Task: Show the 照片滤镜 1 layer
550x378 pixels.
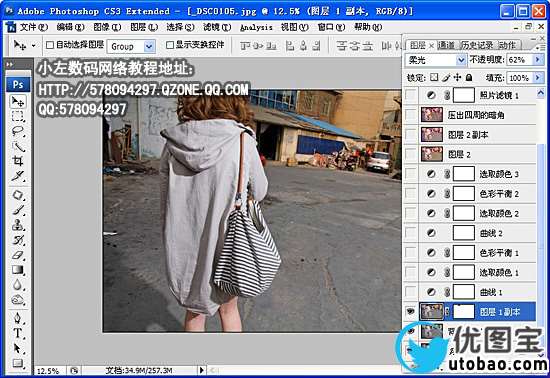Action: [410, 95]
